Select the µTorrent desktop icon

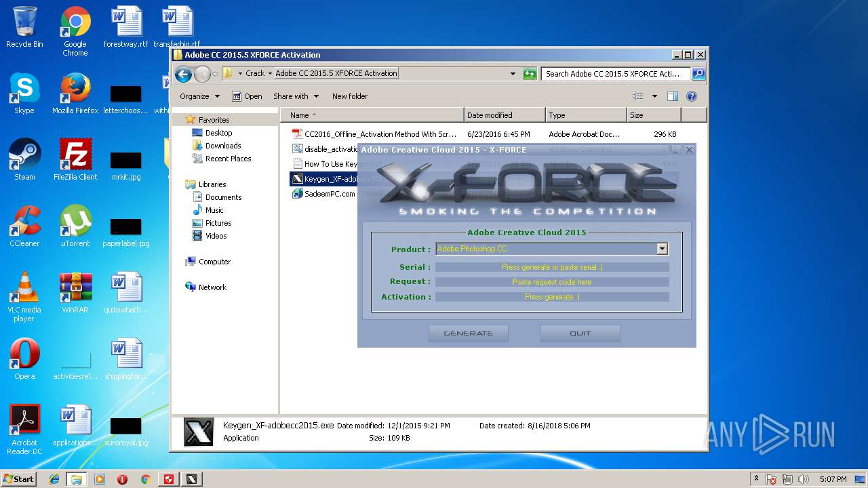75,226
